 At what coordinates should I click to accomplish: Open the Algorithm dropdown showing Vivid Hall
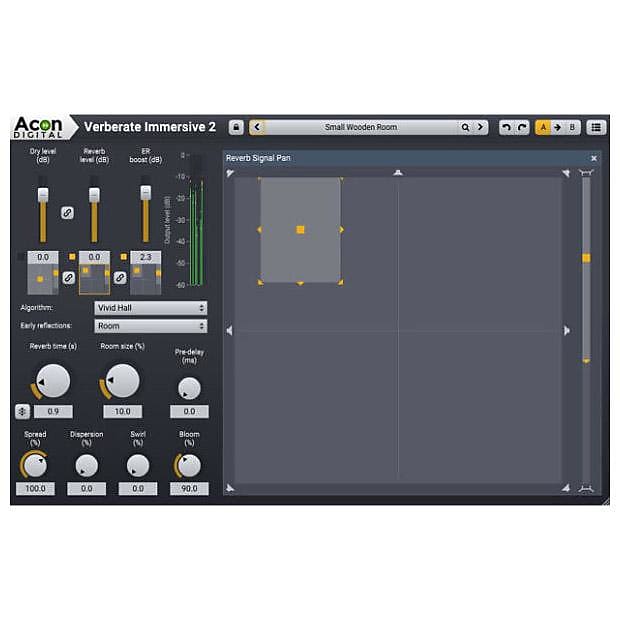tap(151, 308)
